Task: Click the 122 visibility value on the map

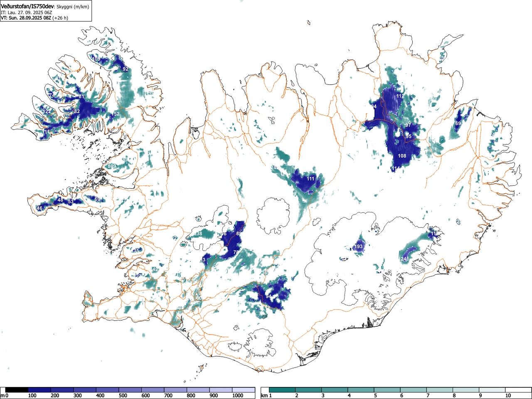Action: pos(47,111)
